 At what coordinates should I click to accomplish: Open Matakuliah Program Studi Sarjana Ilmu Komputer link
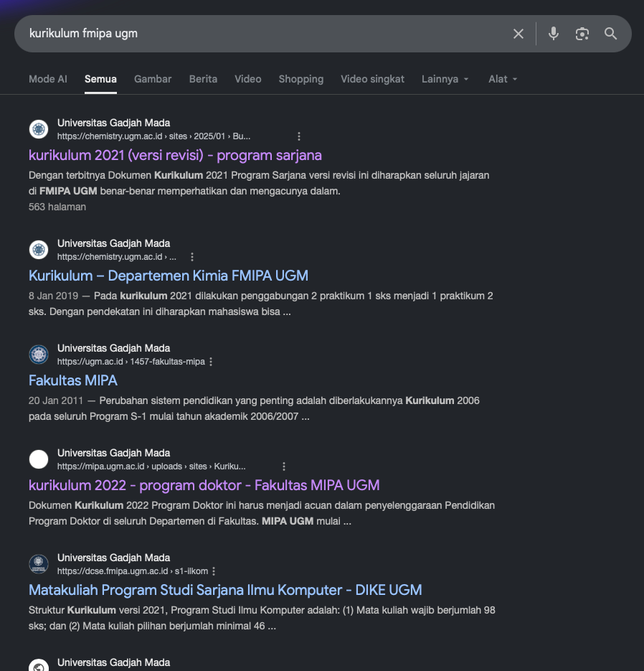(225, 590)
